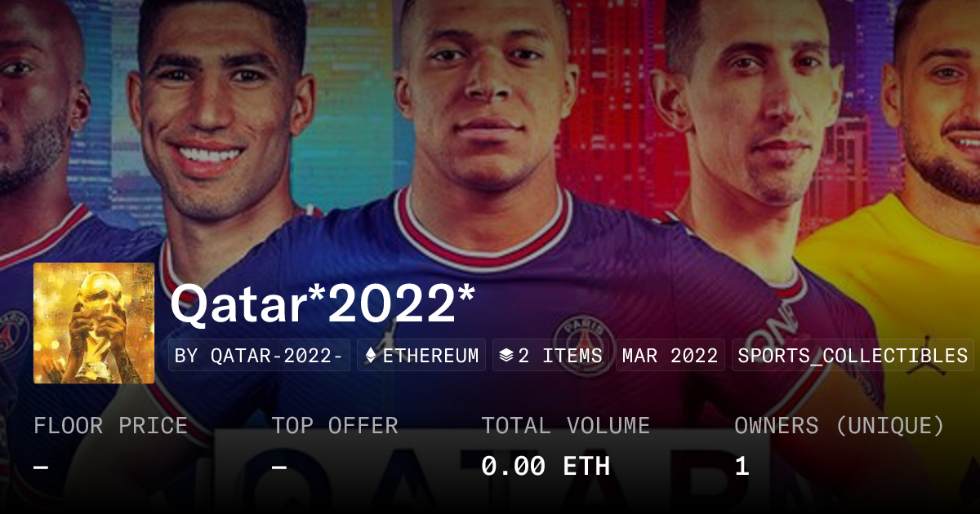Screen dimensions: 980x514
Task: Click the Ethereum diamond icon
Action: coord(371,356)
